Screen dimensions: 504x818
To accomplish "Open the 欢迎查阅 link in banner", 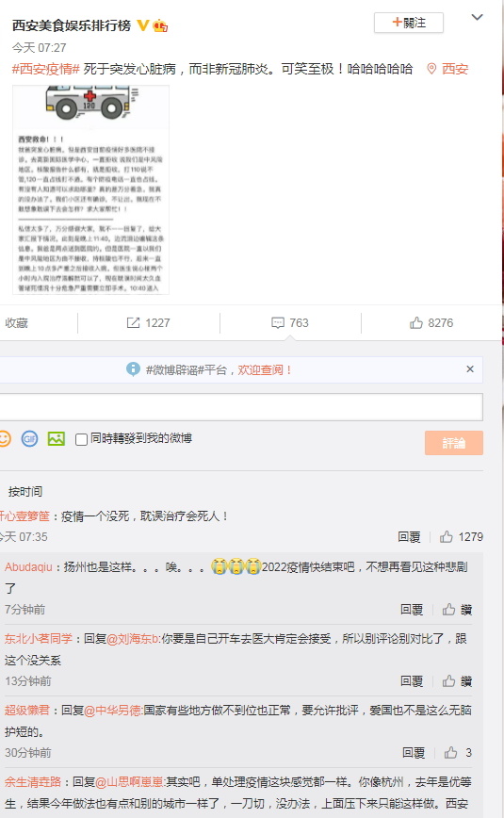I will pos(265,369).
